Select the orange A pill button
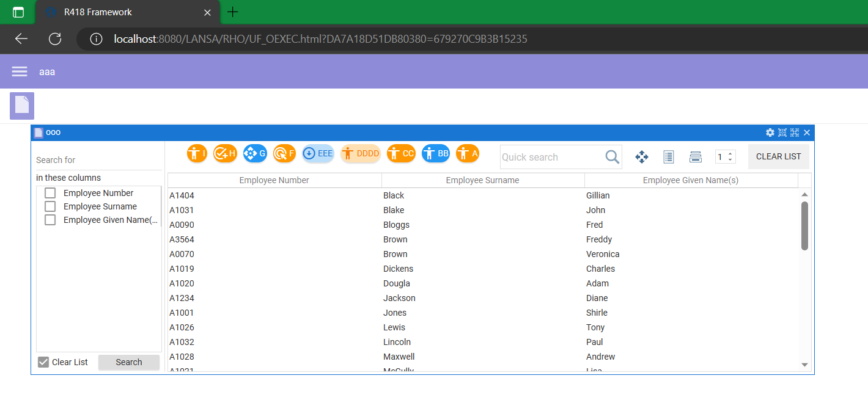 coord(468,153)
